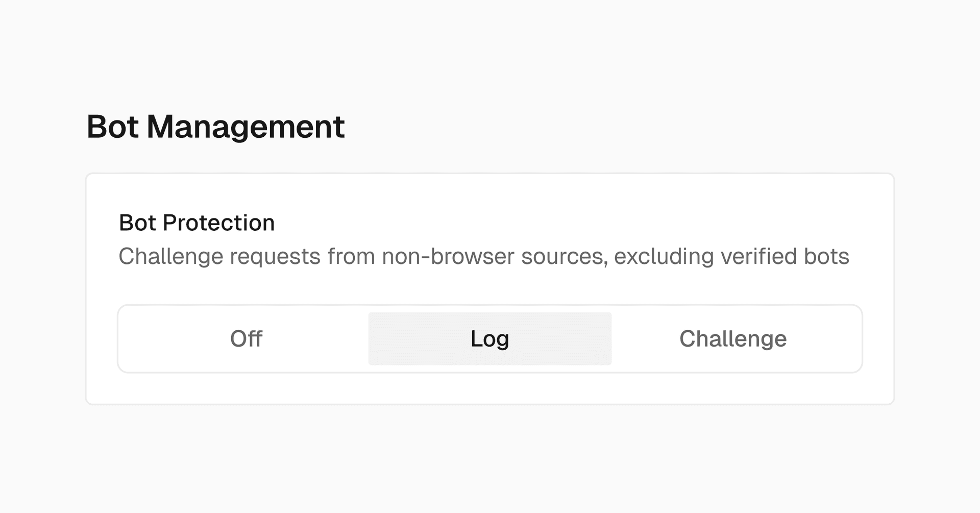This screenshot has height=513, width=980.
Task: Click the Bot Protection description text
Action: [483, 256]
